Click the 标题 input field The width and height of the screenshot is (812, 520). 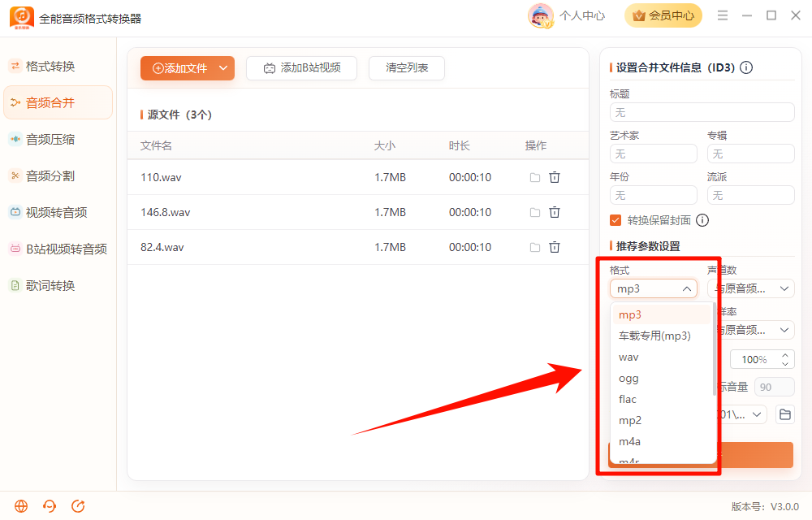coord(702,112)
